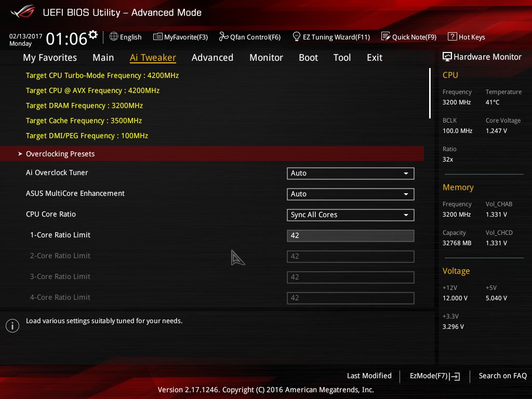Open ASUS MultiCore Enhancement dropdown
Viewport: 532px width, 399px height.
click(x=350, y=194)
